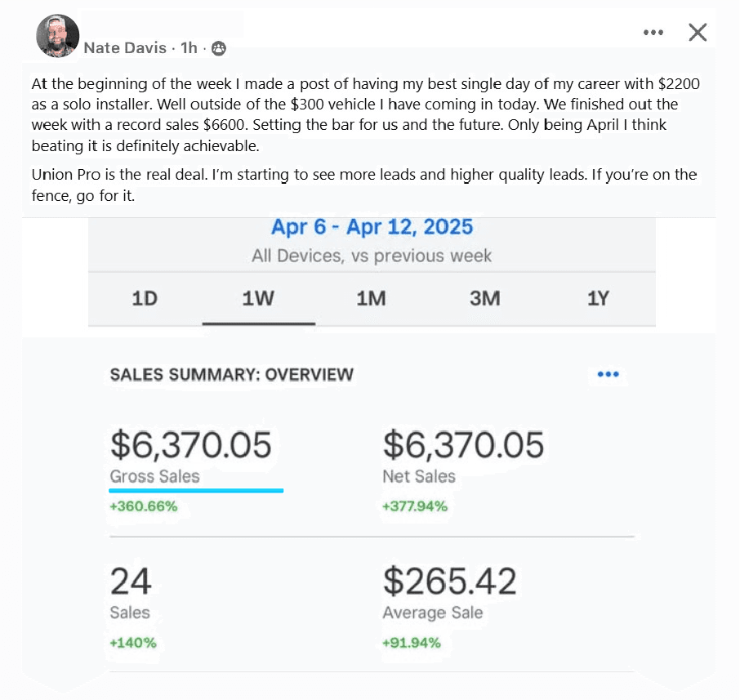The image size is (740, 700).
Task: Select the 24 Sales count
Action: tap(131, 581)
